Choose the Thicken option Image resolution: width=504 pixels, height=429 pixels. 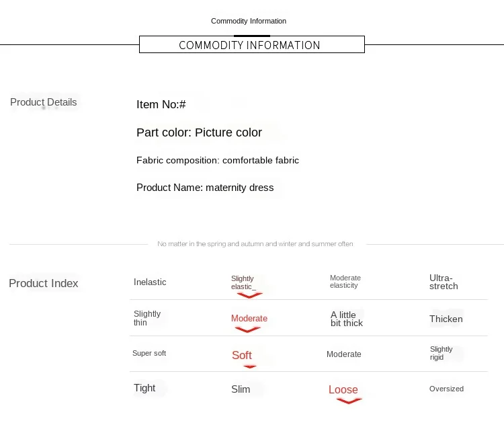(x=446, y=319)
